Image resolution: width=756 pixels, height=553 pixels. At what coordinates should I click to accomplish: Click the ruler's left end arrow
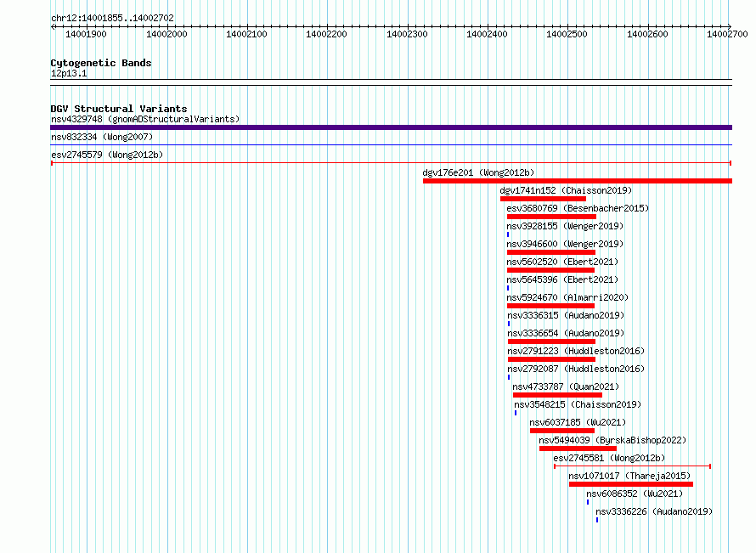coord(53,26)
